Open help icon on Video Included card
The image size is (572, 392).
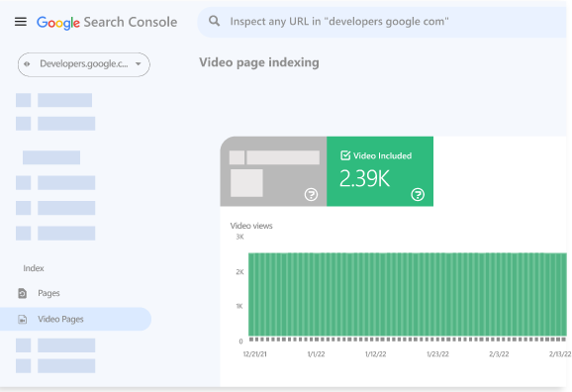pyautogui.click(x=418, y=194)
